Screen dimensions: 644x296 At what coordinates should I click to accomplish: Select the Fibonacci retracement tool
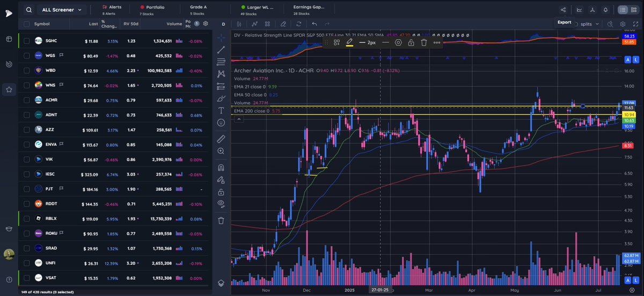pyautogui.click(x=221, y=62)
